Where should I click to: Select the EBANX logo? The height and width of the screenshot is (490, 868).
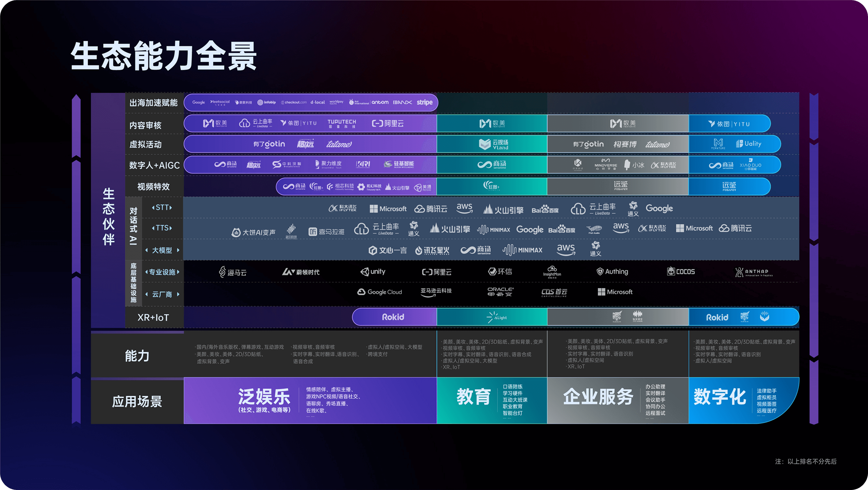[403, 102]
